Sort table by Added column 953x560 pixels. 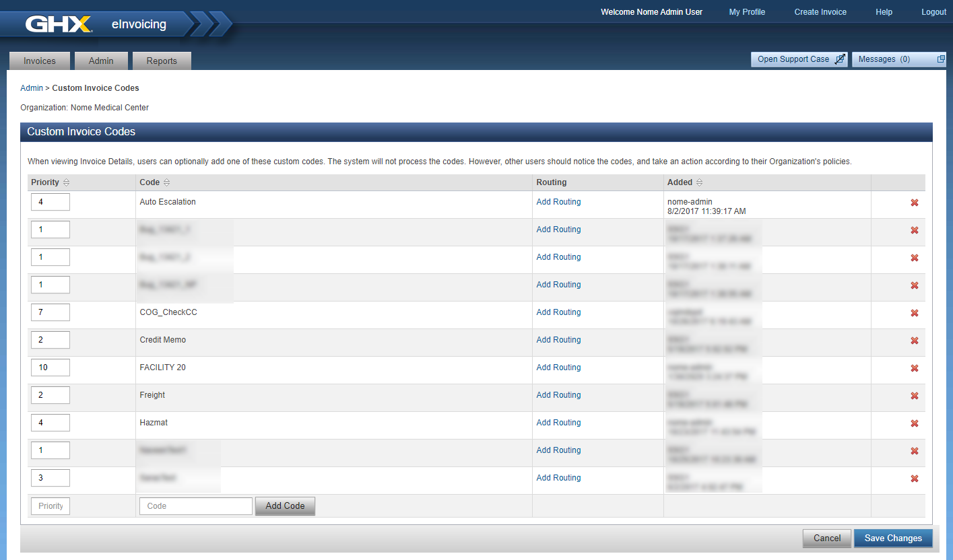699,183
